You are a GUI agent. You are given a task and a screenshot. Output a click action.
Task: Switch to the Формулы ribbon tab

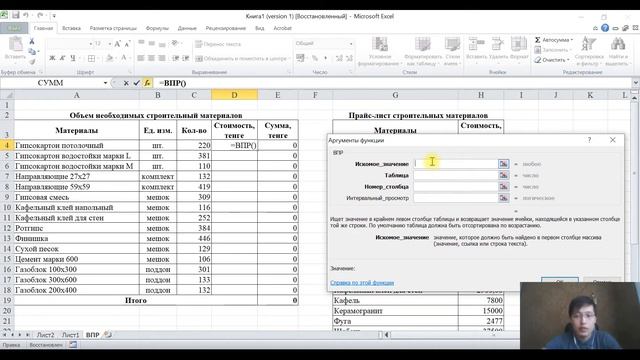pos(157,28)
